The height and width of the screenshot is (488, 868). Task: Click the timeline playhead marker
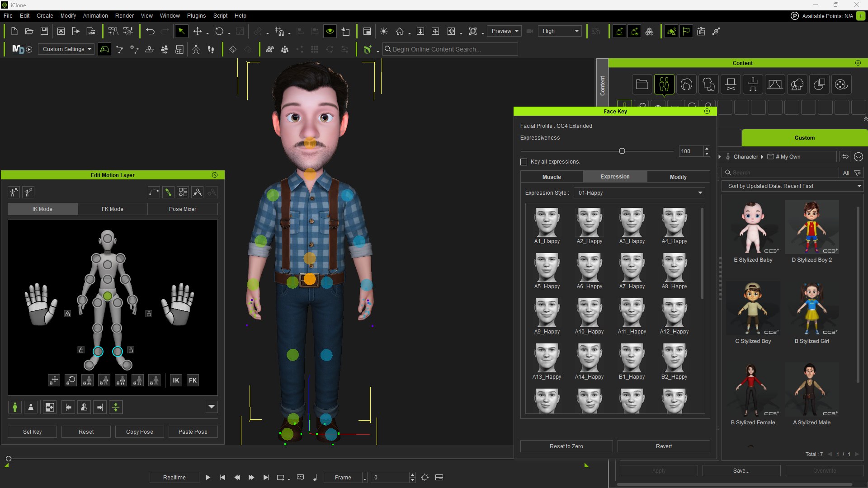pyautogui.click(x=8, y=459)
